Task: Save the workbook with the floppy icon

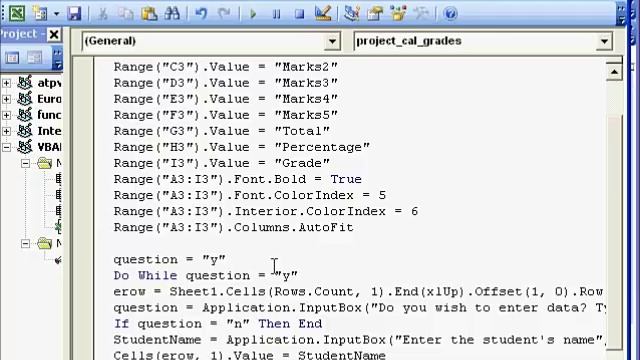Action: (x=74, y=14)
